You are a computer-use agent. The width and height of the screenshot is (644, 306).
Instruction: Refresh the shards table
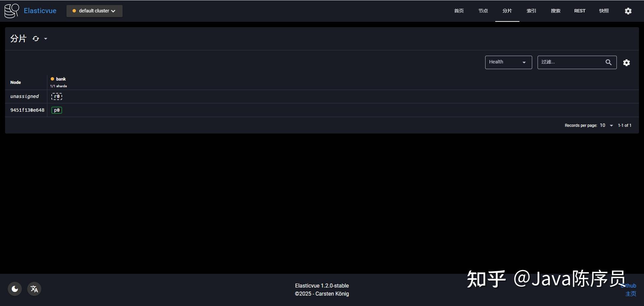35,39
